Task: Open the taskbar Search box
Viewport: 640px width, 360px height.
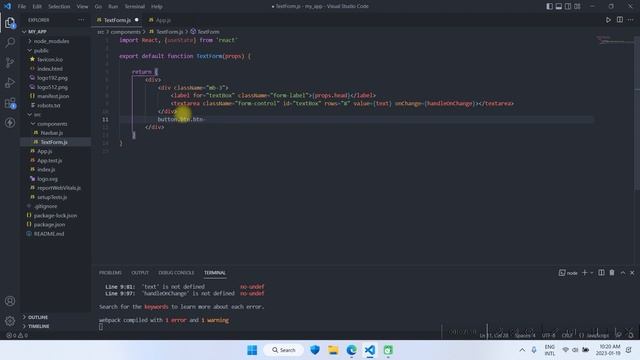Action: [x=284, y=350]
